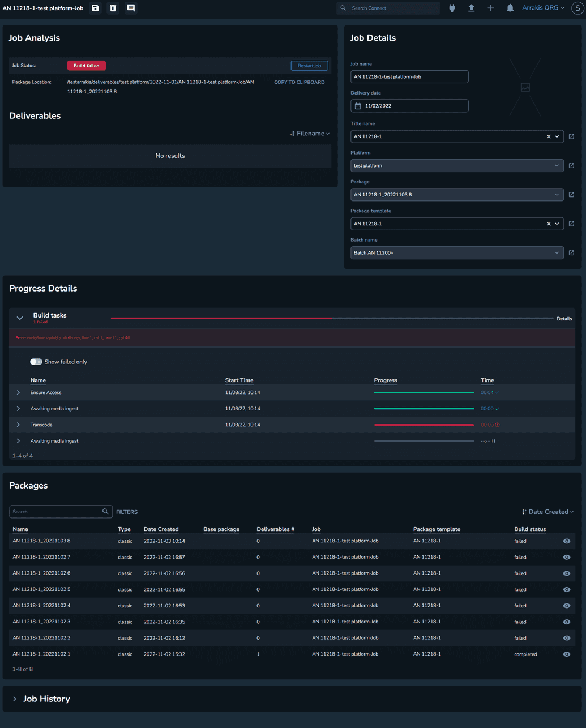The width and height of the screenshot is (586, 728).
Task: Open Package external link icon
Action: pyautogui.click(x=571, y=195)
